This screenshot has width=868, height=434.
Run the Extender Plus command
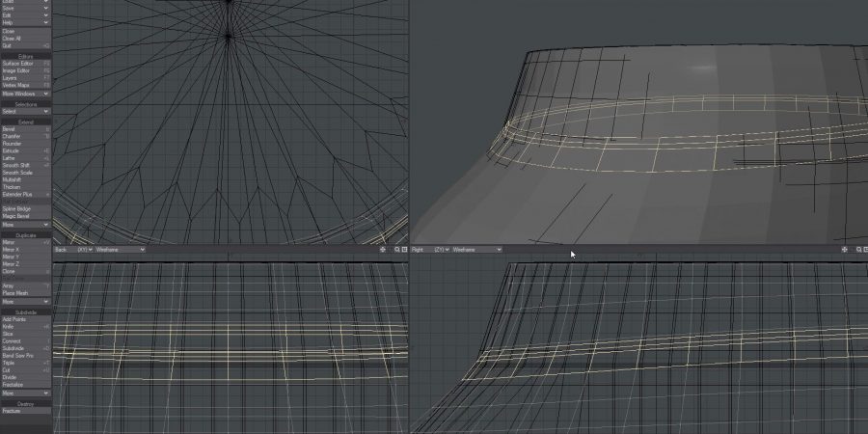[25, 194]
